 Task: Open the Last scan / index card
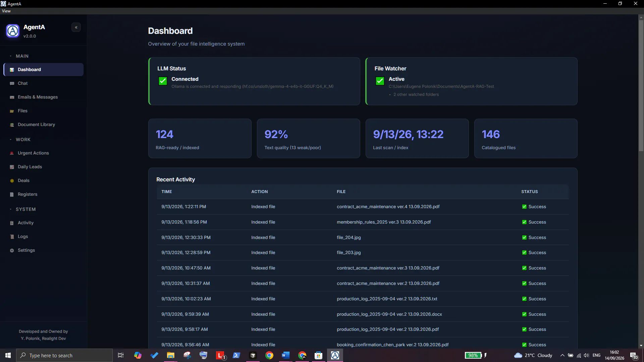click(417, 138)
